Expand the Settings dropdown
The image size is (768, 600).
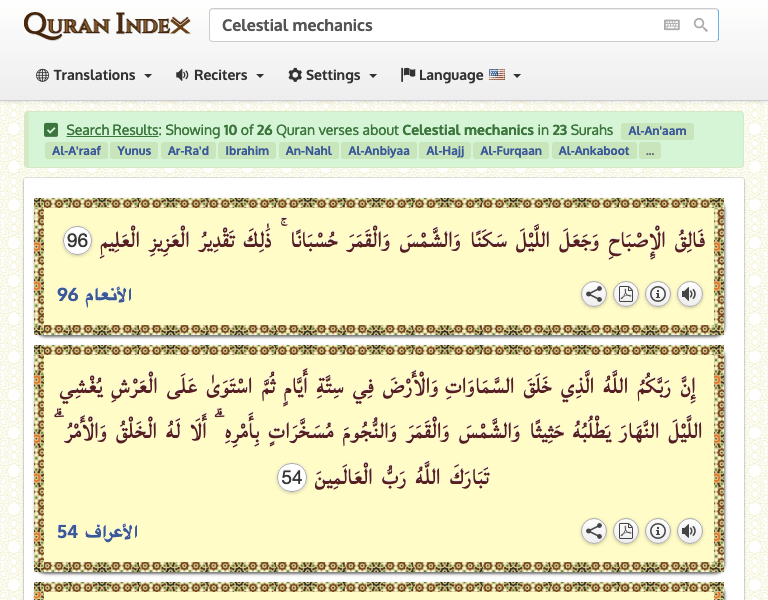(x=333, y=75)
